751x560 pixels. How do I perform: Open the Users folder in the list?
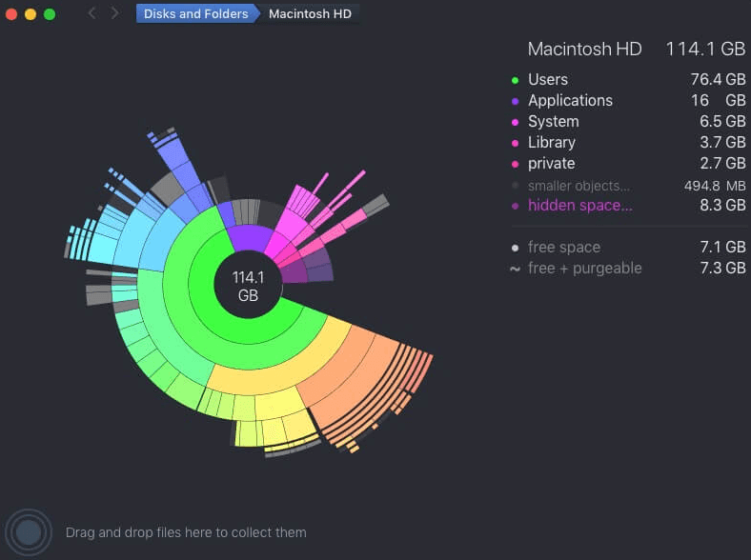[x=548, y=80]
